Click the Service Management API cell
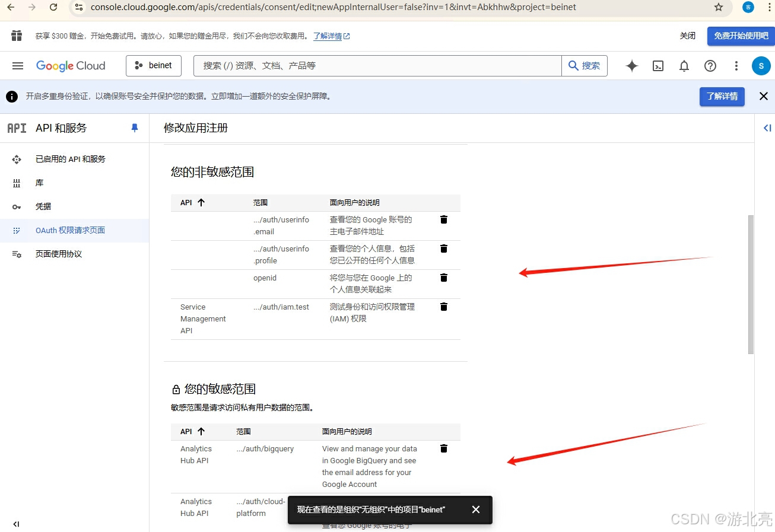 (204, 318)
